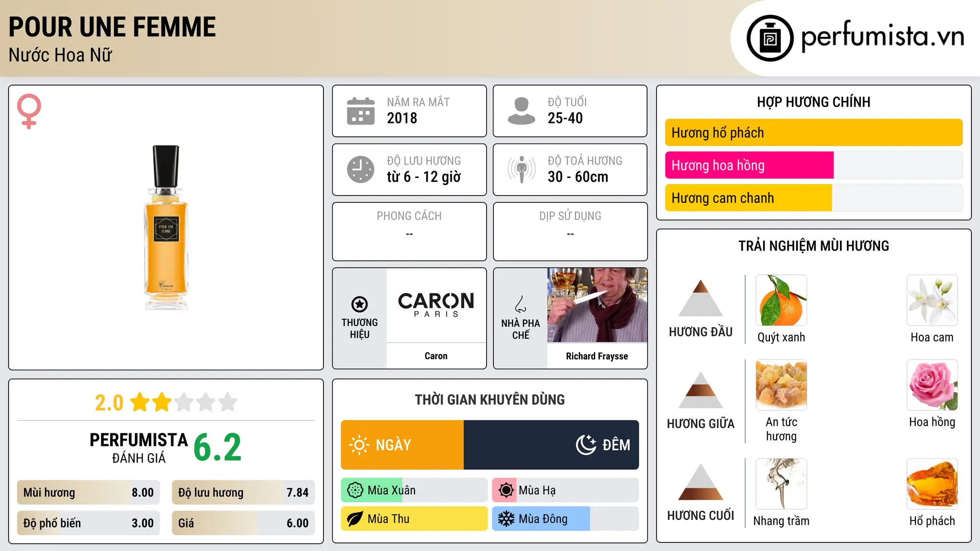
Task: Click the Nước Hoa Nữ subtitle
Action: (x=60, y=55)
